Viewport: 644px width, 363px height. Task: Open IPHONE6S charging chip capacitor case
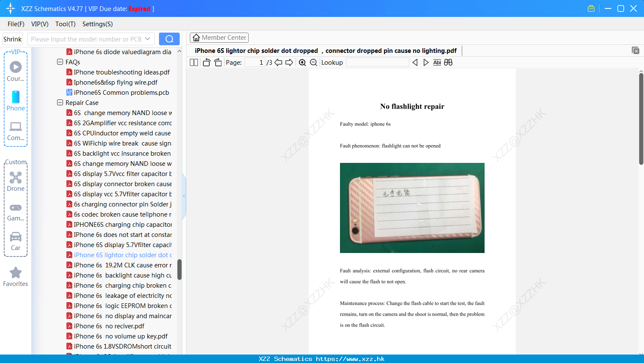coord(123,225)
